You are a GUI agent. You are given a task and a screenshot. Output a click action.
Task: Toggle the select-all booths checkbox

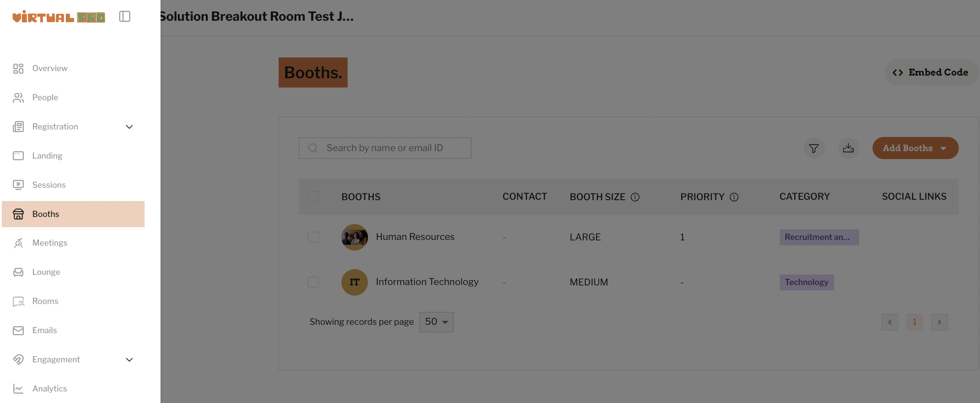point(314,197)
